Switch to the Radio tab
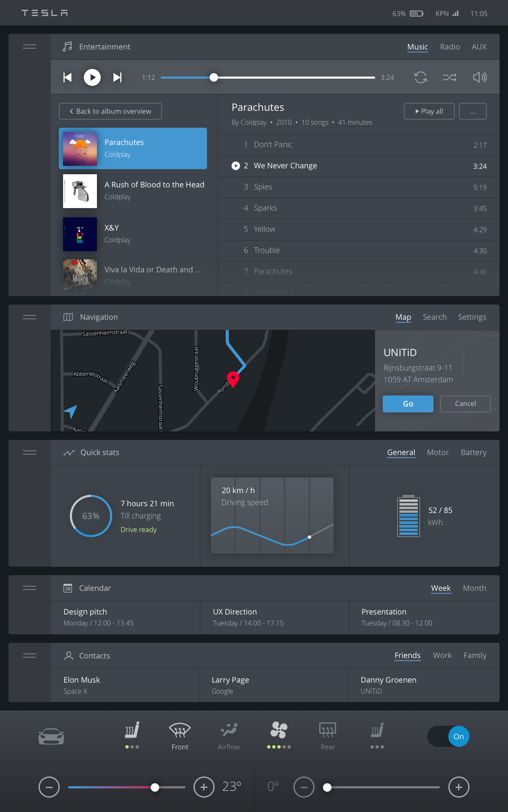This screenshot has height=812, width=508. click(x=450, y=47)
